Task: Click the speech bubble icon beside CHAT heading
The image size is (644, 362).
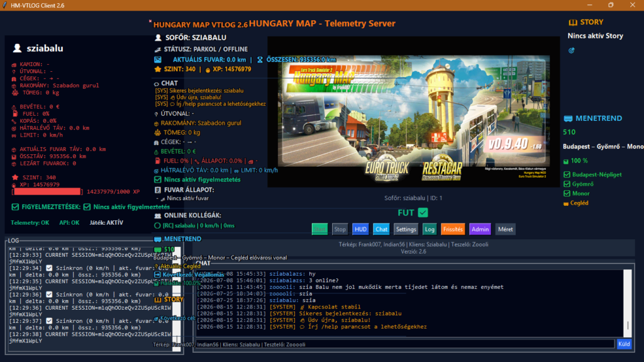Action: pos(157,84)
